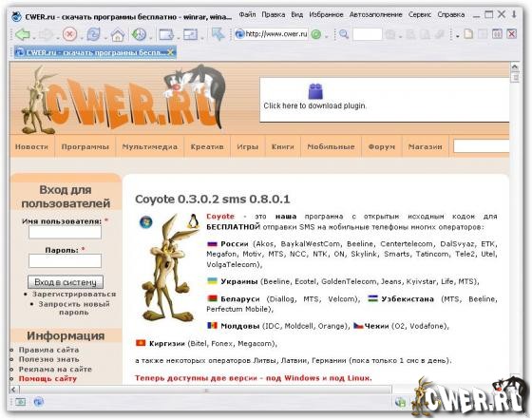Click the Пароль input field
This screenshot has width=532, height=420.
click(x=65, y=261)
